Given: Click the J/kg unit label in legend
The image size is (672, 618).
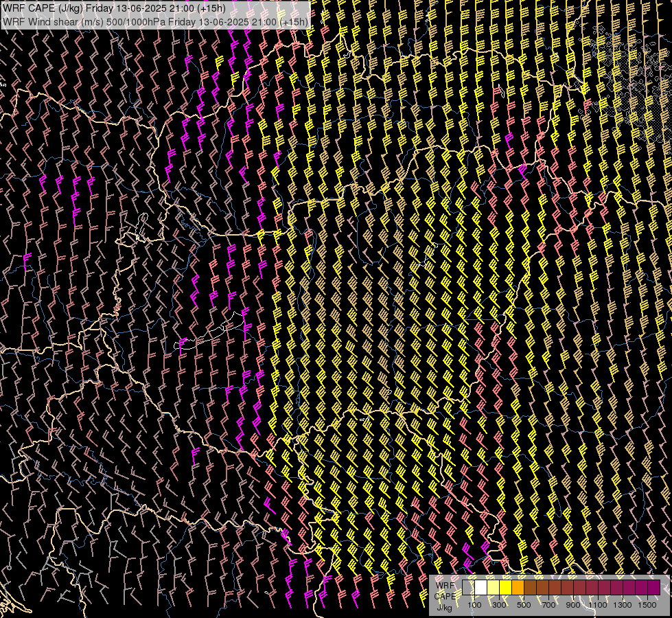Looking at the screenshot, I should [x=444, y=608].
